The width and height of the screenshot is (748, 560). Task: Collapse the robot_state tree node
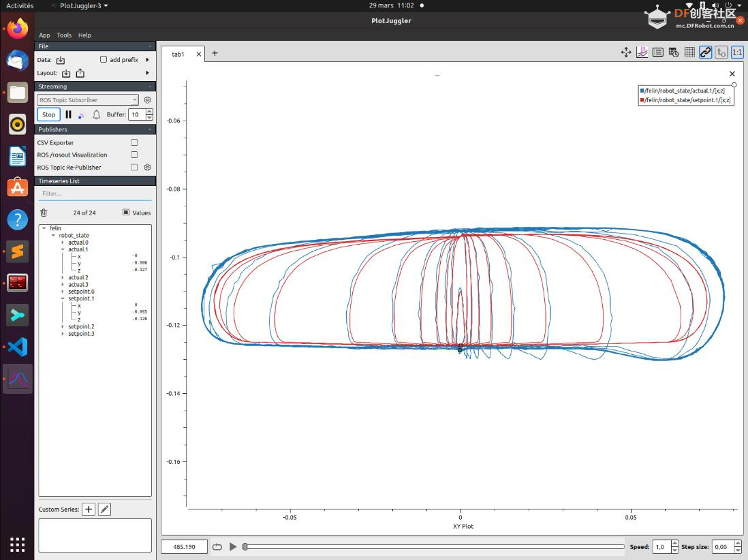(x=53, y=235)
